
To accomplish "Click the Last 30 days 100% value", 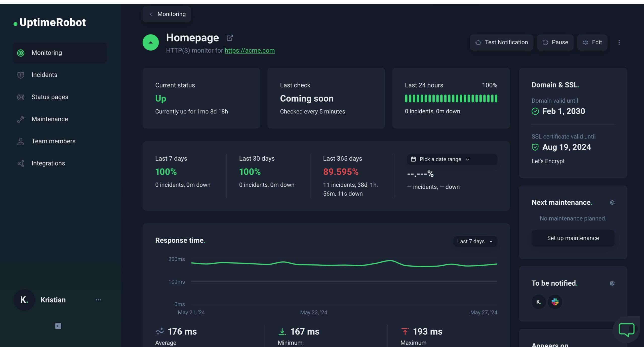I will [250, 172].
